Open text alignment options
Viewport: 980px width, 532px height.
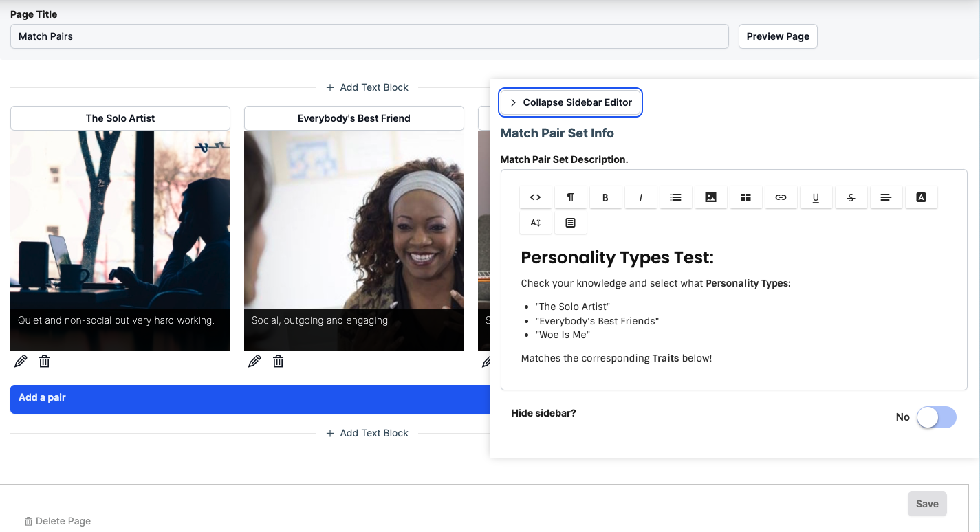coord(886,197)
